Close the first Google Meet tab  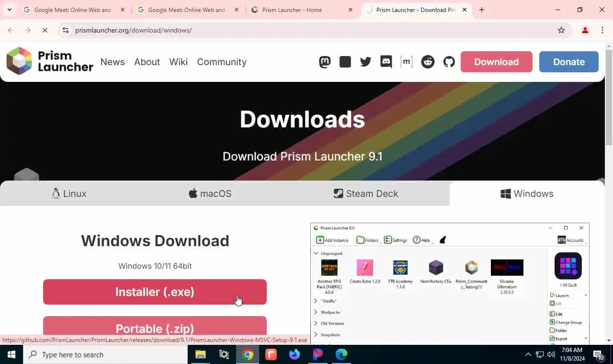(x=123, y=10)
